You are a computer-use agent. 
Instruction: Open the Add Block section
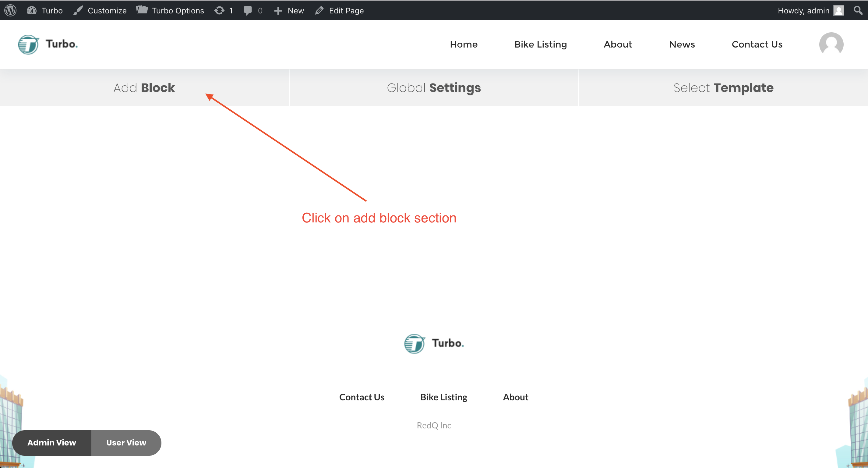pyautogui.click(x=144, y=88)
